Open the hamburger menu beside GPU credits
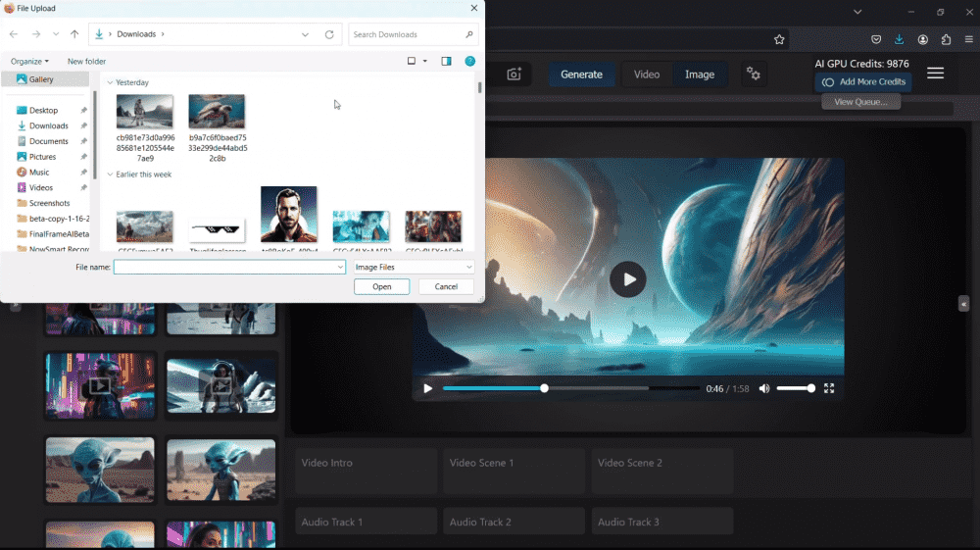The height and width of the screenshot is (550, 980). (x=935, y=74)
